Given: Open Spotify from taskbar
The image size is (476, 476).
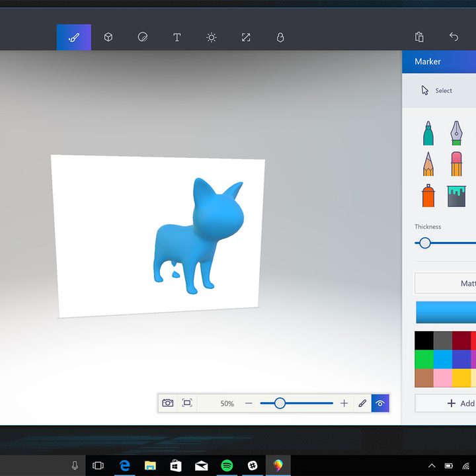Looking at the screenshot, I should pyautogui.click(x=227, y=465).
